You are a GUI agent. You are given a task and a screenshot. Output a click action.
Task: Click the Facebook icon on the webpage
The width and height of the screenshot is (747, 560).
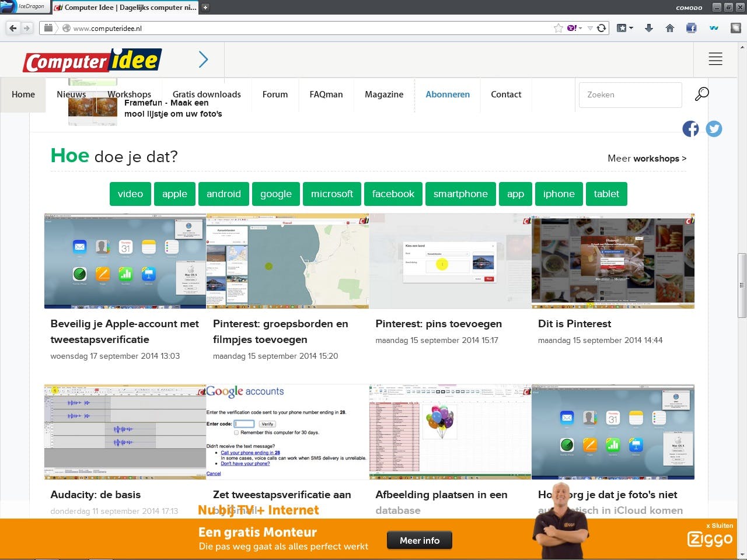click(690, 128)
